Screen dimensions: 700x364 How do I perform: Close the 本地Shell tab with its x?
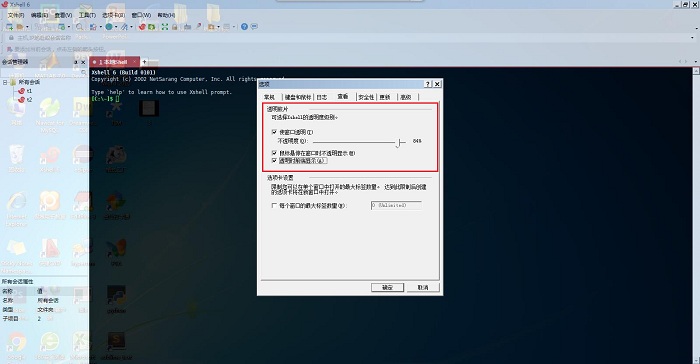[134, 62]
